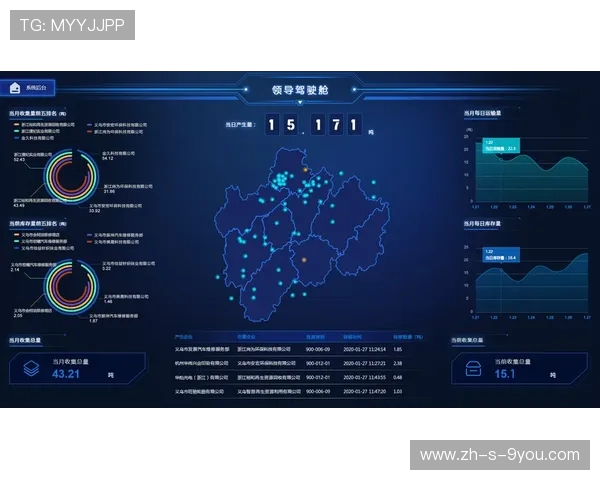Click the orange dot at the map top

coord(306,170)
